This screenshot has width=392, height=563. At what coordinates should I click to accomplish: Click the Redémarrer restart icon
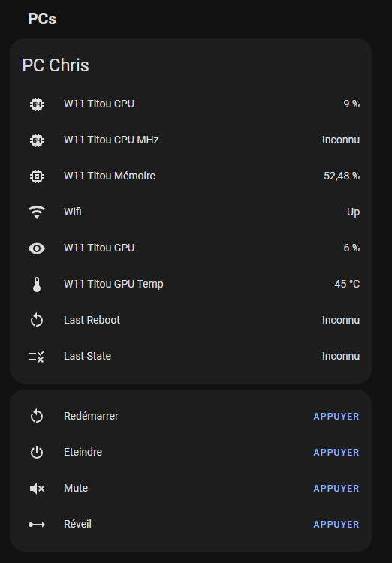pos(37,416)
